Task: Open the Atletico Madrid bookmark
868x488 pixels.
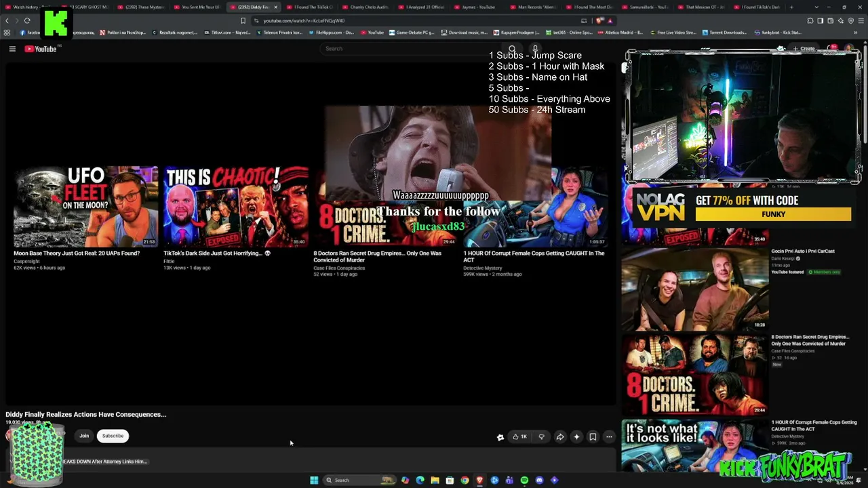Action: click(619, 33)
